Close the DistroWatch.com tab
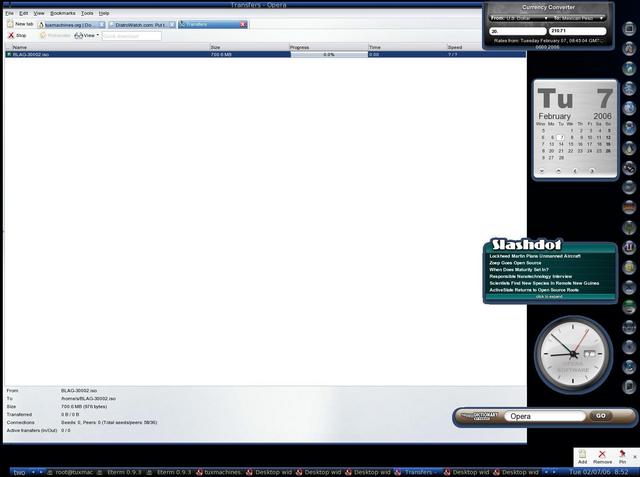This screenshot has width=640, height=477. pos(172,25)
